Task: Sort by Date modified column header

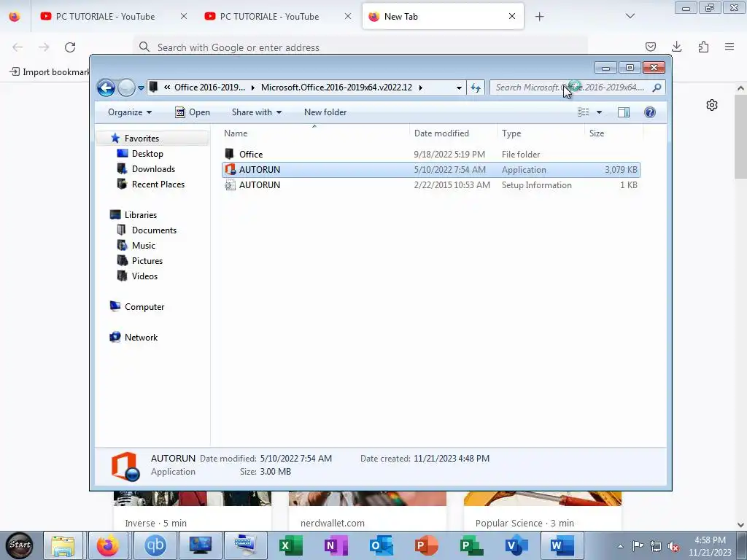Action: 453,133
